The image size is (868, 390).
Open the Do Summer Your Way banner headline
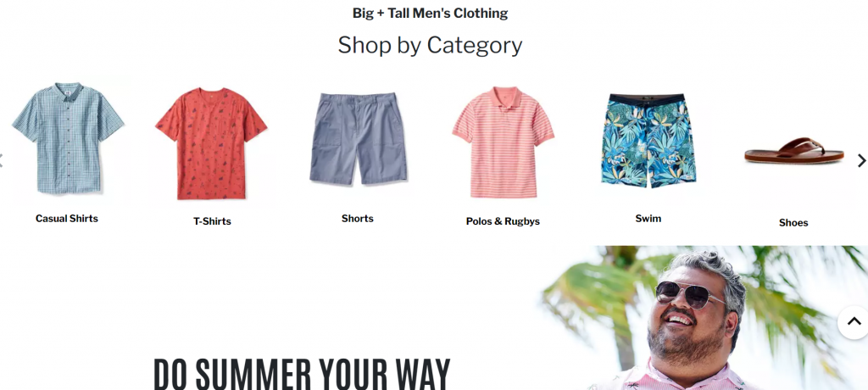302,373
